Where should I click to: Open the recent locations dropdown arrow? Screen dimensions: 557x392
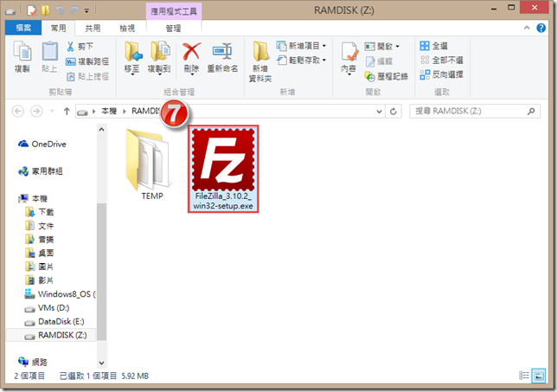(52, 112)
